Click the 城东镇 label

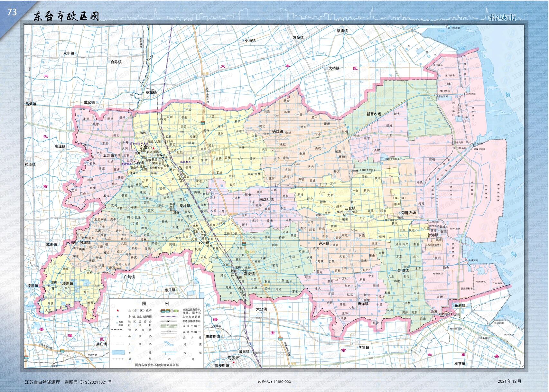click(x=244, y=352)
